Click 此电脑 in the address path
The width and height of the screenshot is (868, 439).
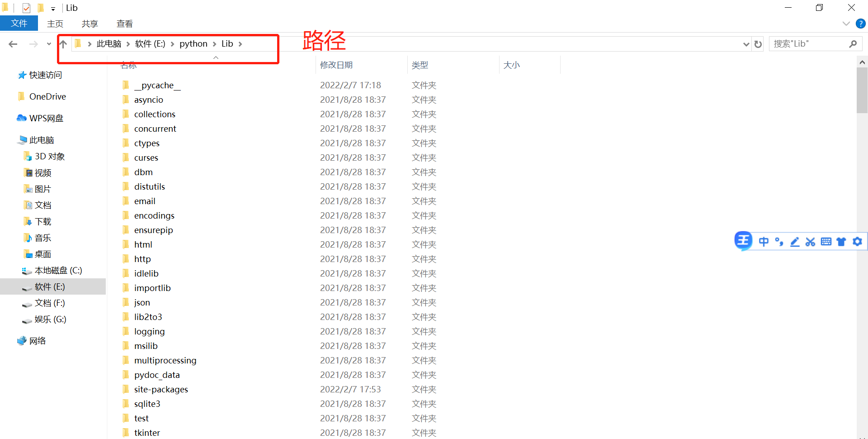109,44
